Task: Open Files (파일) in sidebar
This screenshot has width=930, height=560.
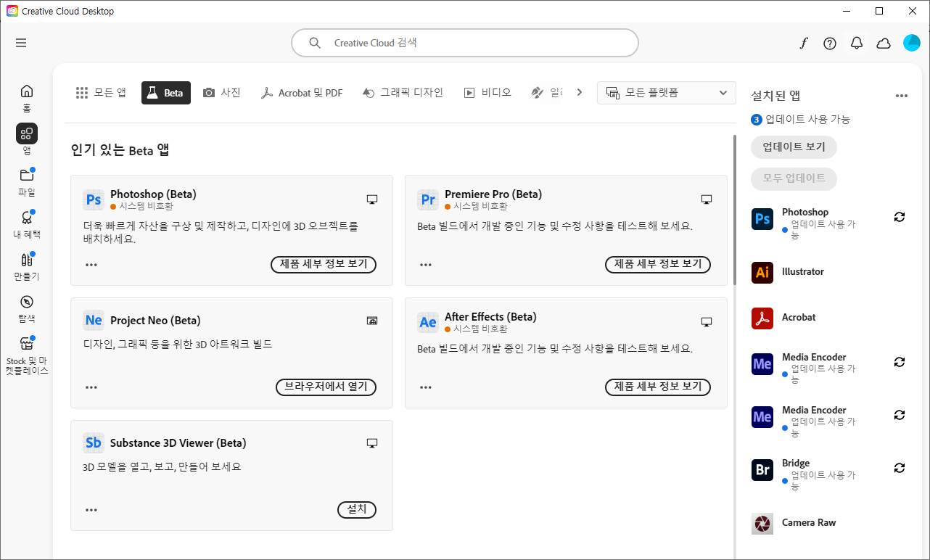Action: pos(27,182)
